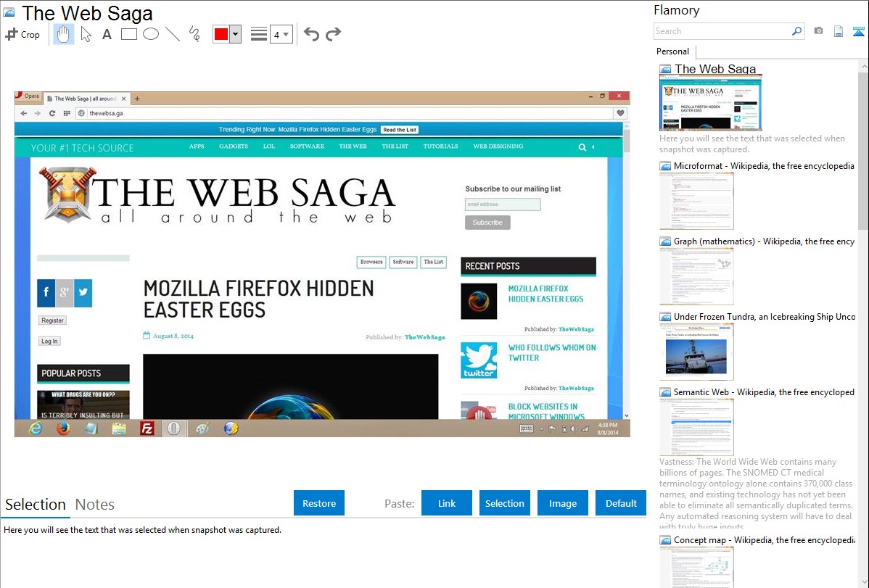The height and width of the screenshot is (588, 869).
Task: Select the straight line tool
Action: [173, 34]
